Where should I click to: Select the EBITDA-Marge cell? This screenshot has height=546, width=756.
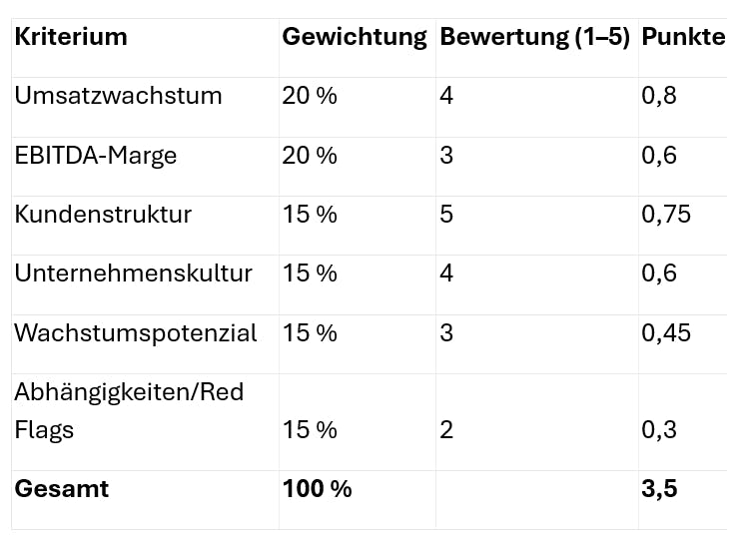pos(96,156)
